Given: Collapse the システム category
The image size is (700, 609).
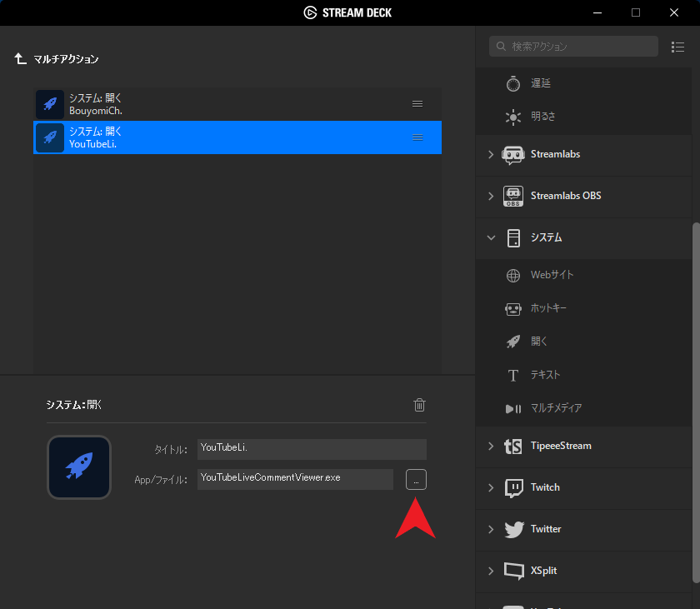Looking at the screenshot, I should (491, 237).
